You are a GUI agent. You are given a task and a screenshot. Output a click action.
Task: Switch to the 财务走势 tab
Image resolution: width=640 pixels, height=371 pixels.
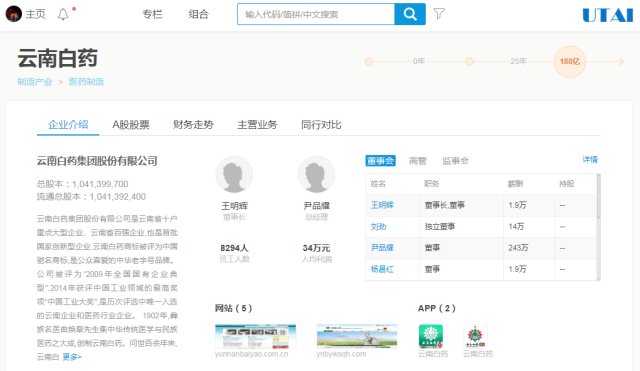193,124
